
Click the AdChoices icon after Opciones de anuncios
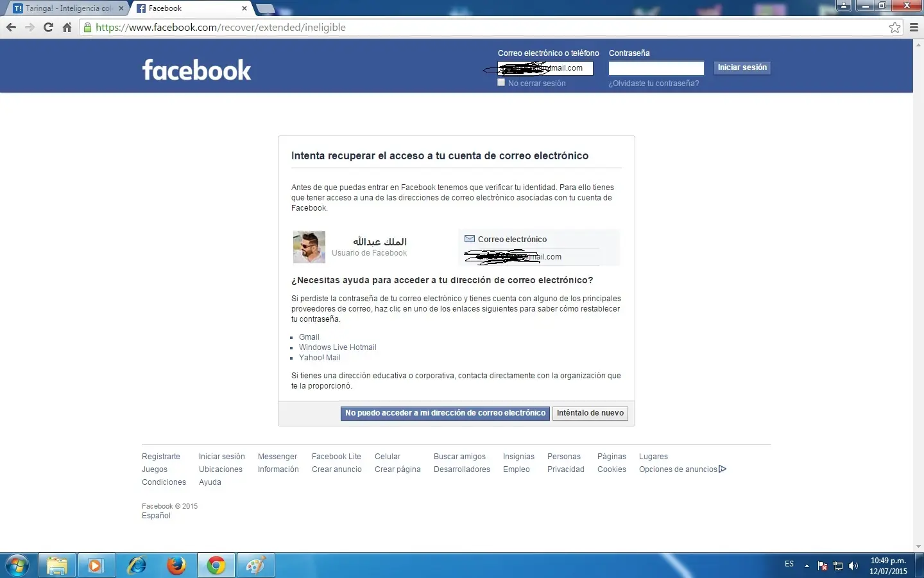723,469
